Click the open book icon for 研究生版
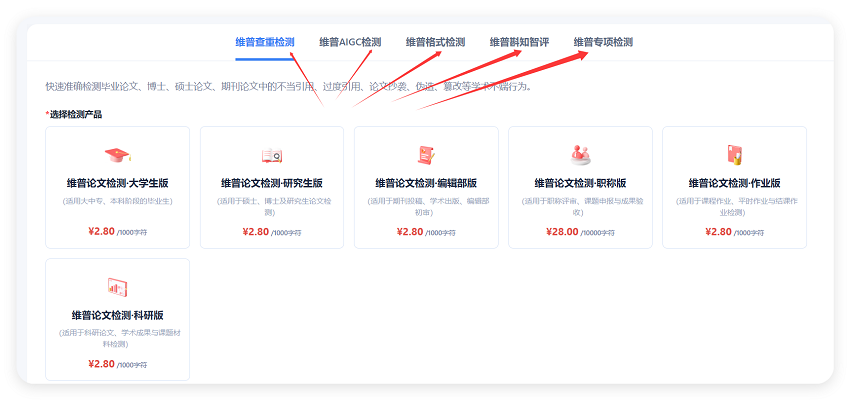Screen dimensions: 850x400 tap(272, 156)
